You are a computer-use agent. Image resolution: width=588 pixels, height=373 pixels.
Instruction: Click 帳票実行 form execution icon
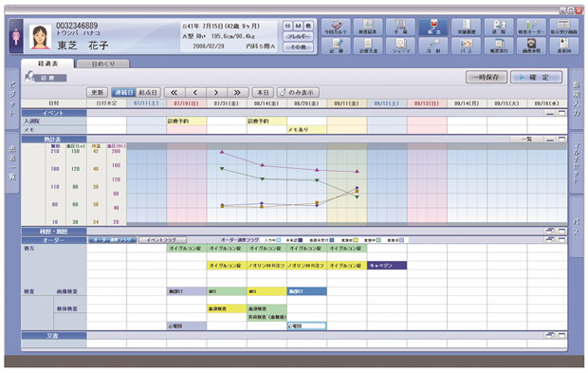499,46
